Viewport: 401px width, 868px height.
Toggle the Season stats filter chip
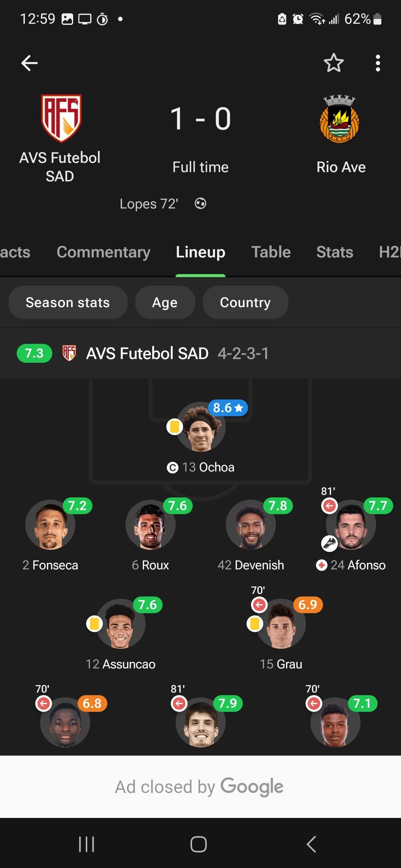68,302
